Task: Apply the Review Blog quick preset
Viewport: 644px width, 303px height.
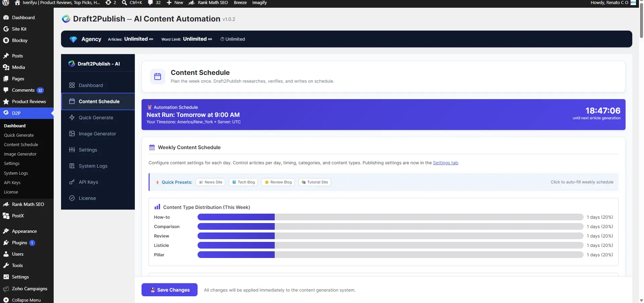Action: click(278, 182)
